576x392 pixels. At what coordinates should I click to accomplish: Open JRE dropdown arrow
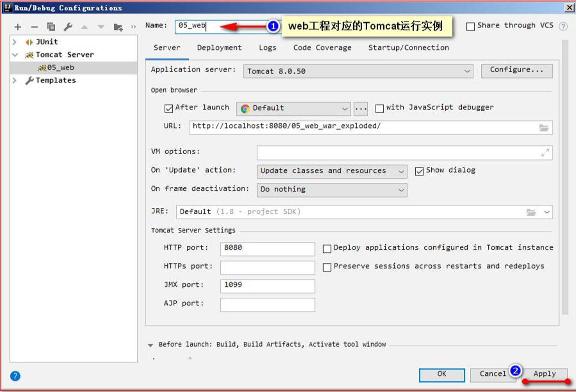546,212
